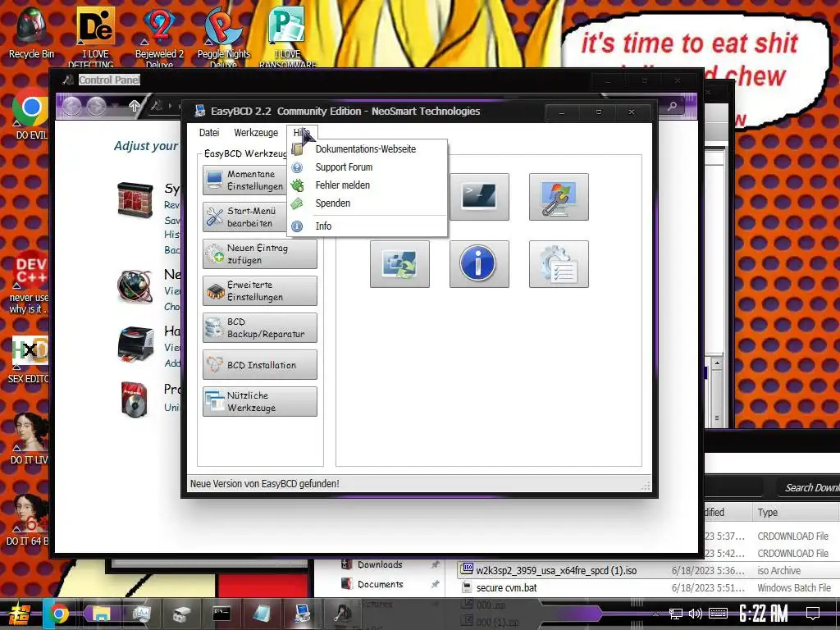Select Bejeweled 2 Deluxe desktop icon

[x=159, y=36]
